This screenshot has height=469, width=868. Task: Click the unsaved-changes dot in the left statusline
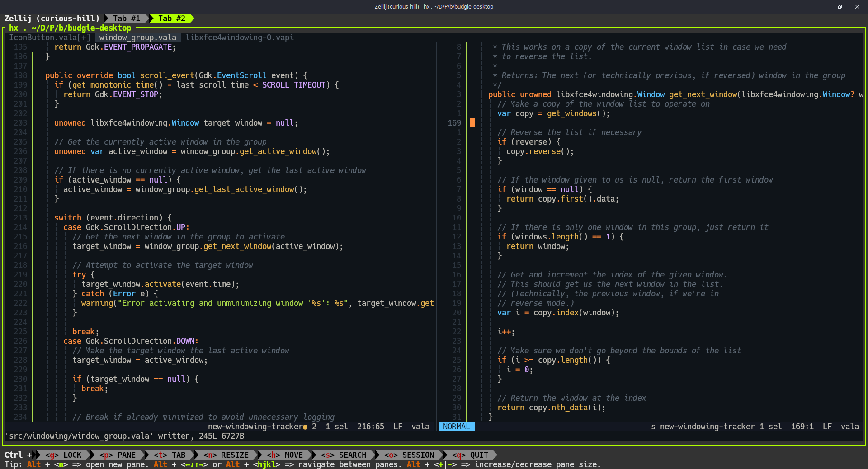(x=305, y=427)
